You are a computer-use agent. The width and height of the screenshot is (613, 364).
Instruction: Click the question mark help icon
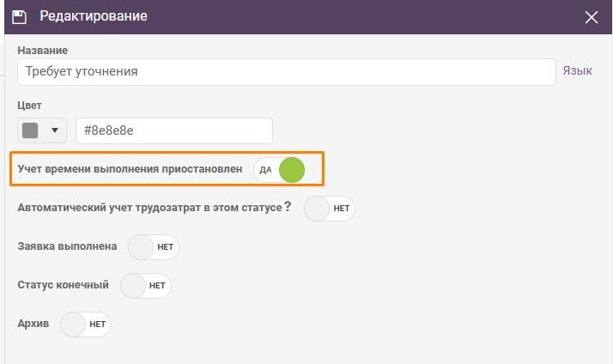pos(288,206)
